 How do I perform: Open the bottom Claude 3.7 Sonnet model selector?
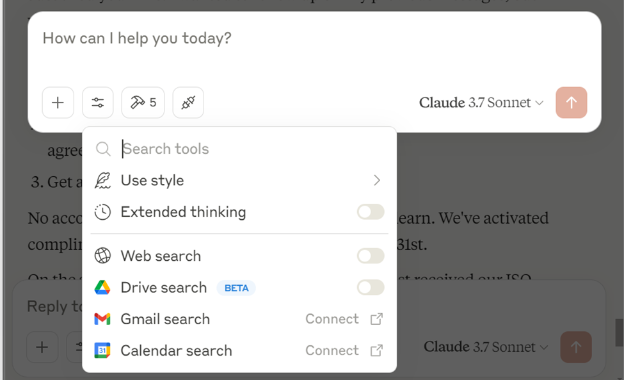486,347
